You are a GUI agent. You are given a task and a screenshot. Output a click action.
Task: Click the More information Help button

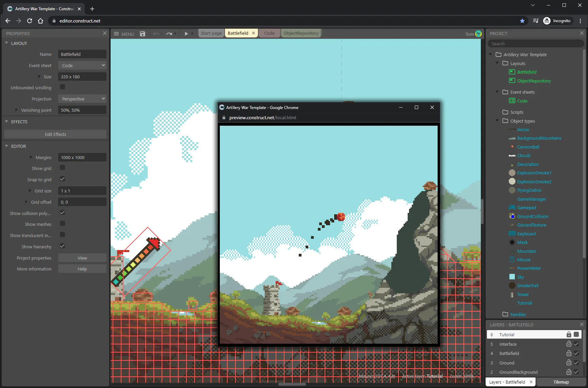click(82, 269)
